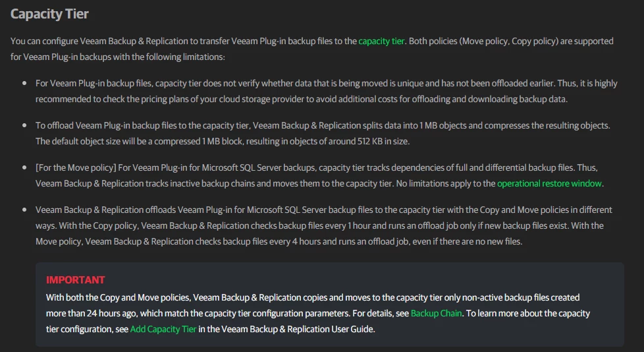This screenshot has width=644, height=352.
Task: Click the "[For the Move policy]" text
Action: click(76, 168)
